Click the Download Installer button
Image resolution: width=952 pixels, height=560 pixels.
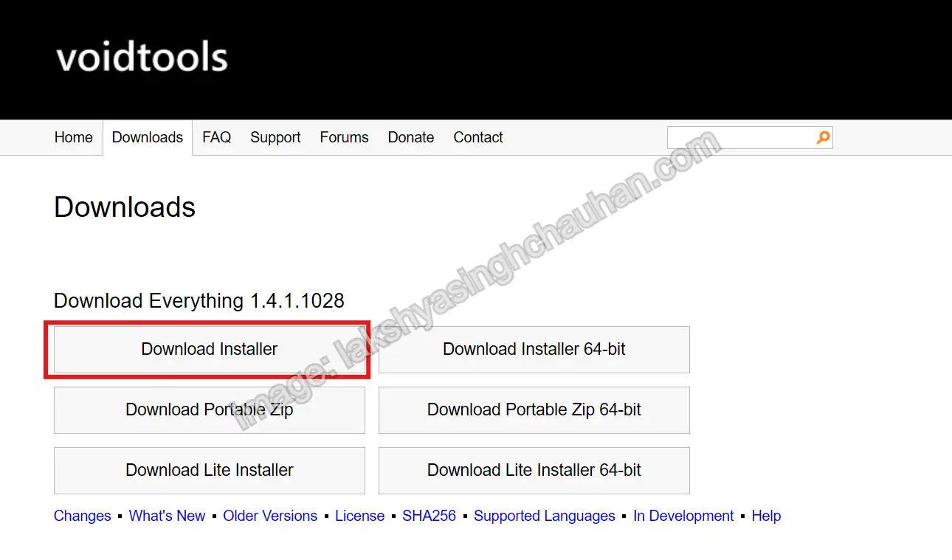pyautogui.click(x=210, y=349)
